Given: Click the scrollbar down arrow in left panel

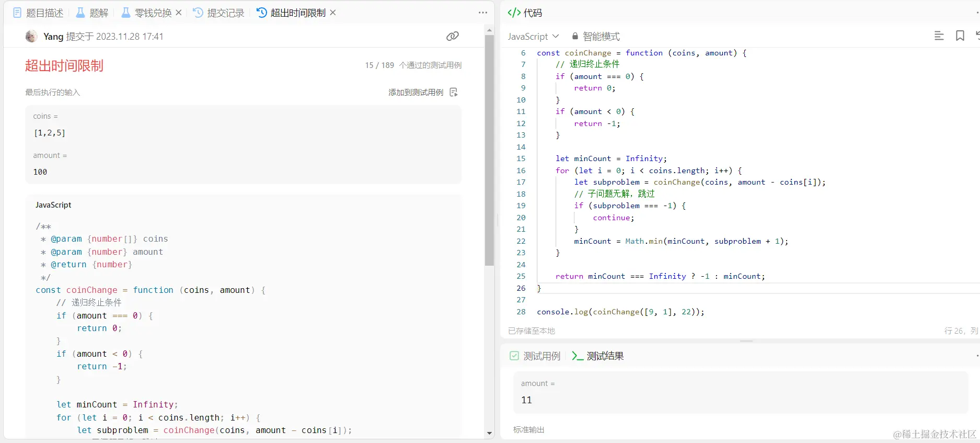Looking at the screenshot, I should (x=489, y=433).
